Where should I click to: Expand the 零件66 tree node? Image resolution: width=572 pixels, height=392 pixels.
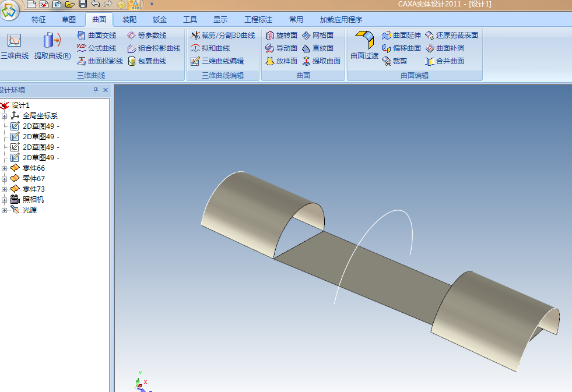[x=5, y=168]
